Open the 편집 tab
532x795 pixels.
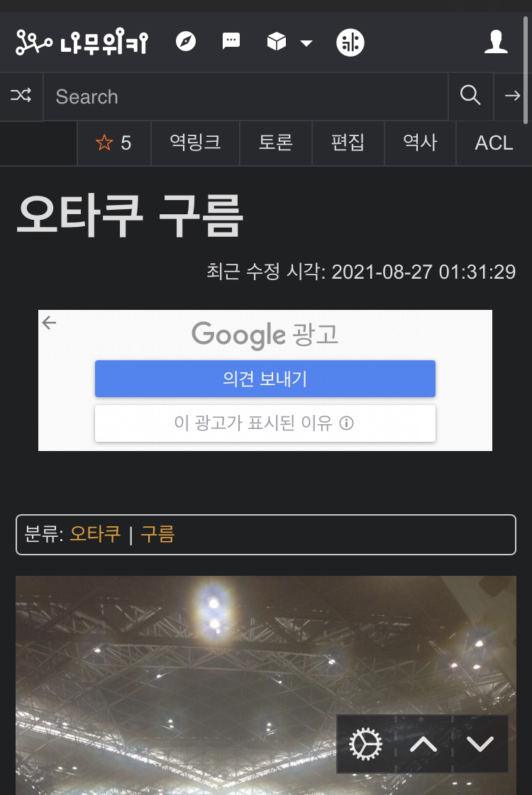point(348,143)
